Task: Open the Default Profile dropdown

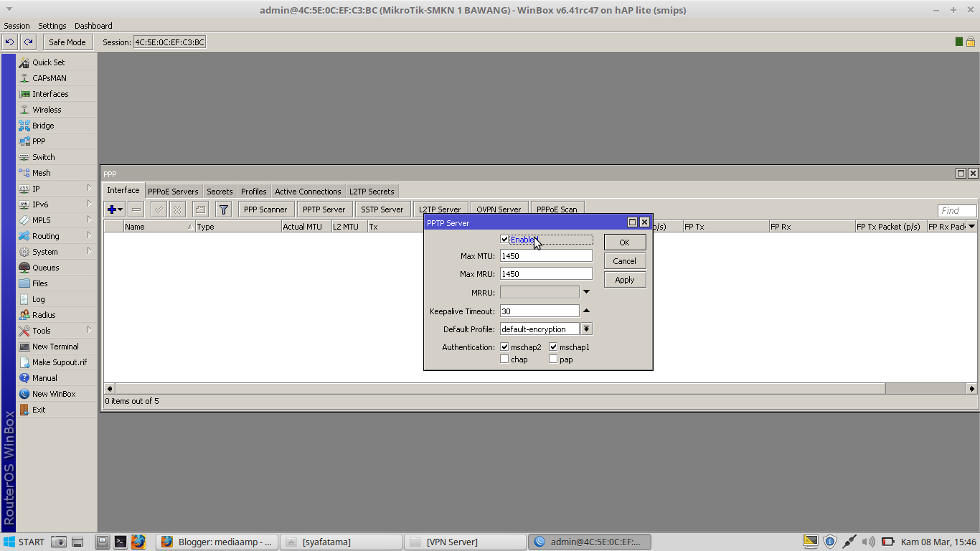Action: pyautogui.click(x=587, y=329)
